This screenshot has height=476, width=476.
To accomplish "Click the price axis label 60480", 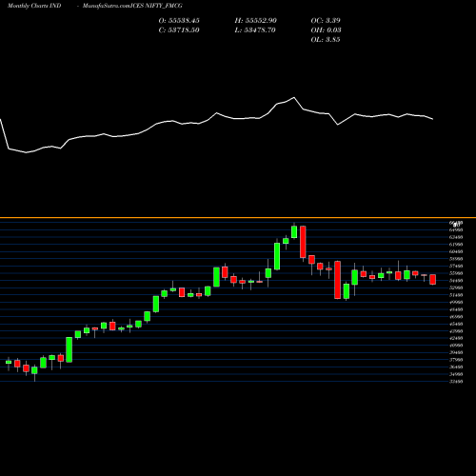I will [456, 251].
